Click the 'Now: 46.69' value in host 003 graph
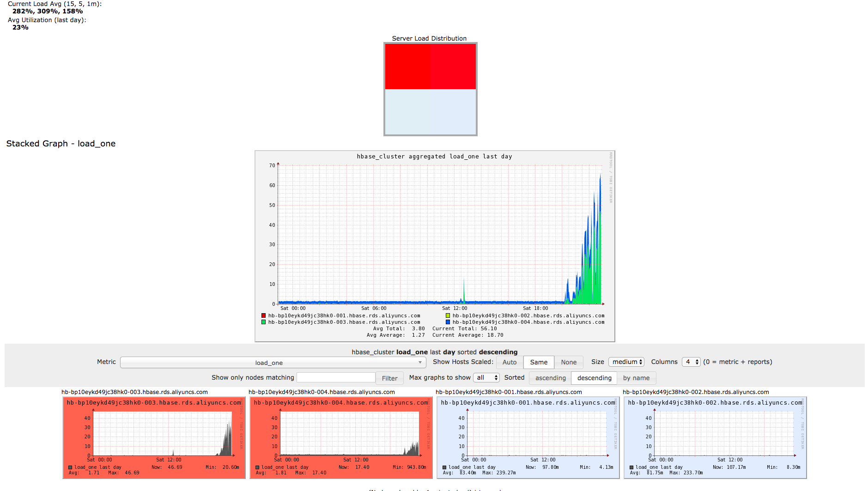This screenshot has width=868, height=491. pyautogui.click(x=167, y=467)
